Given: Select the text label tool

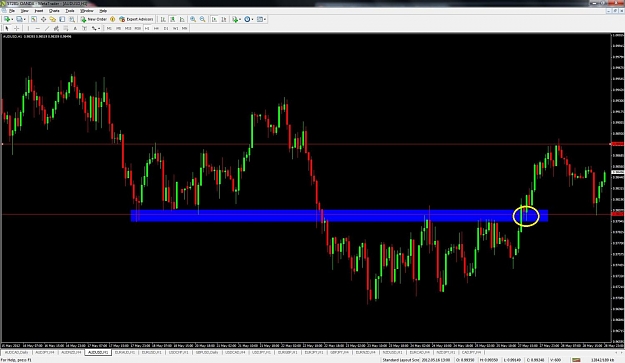Looking at the screenshot, I should point(85,28).
